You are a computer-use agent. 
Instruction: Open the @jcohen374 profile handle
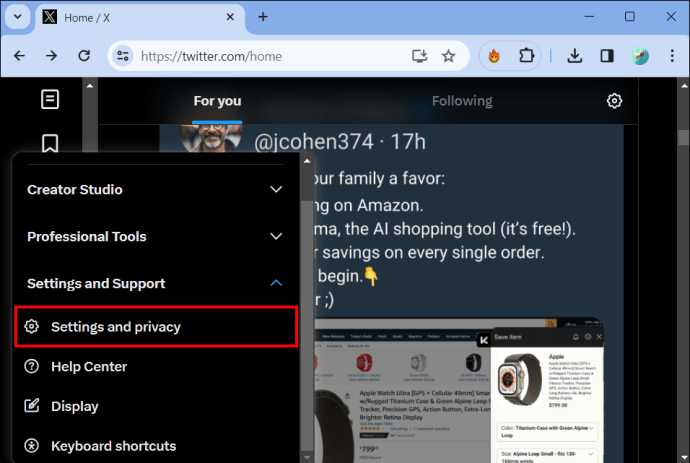[313, 142]
